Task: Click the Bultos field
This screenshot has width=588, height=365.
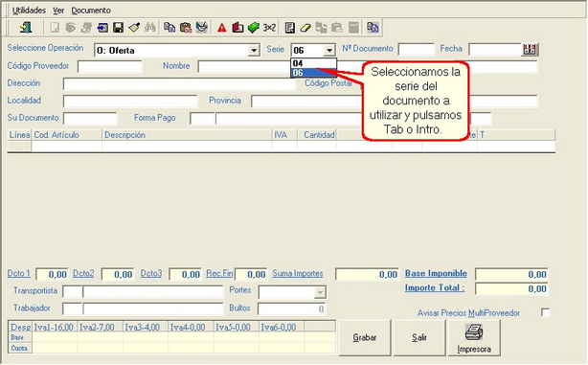Action: click(292, 309)
